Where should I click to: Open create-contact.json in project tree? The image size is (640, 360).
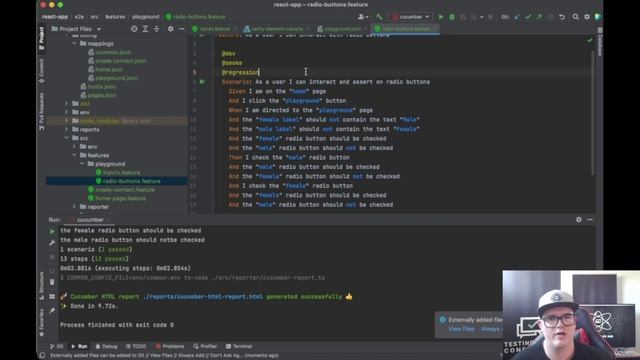click(120, 61)
